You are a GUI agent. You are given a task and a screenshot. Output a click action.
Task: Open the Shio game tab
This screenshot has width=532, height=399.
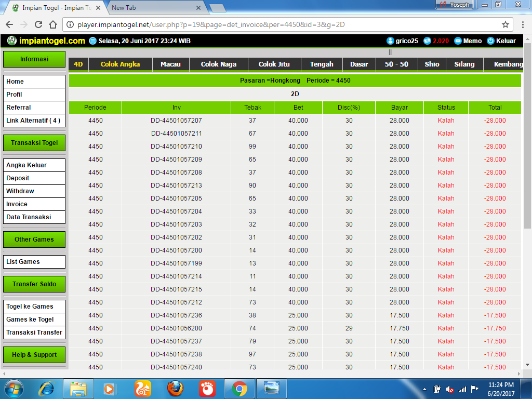coord(432,64)
